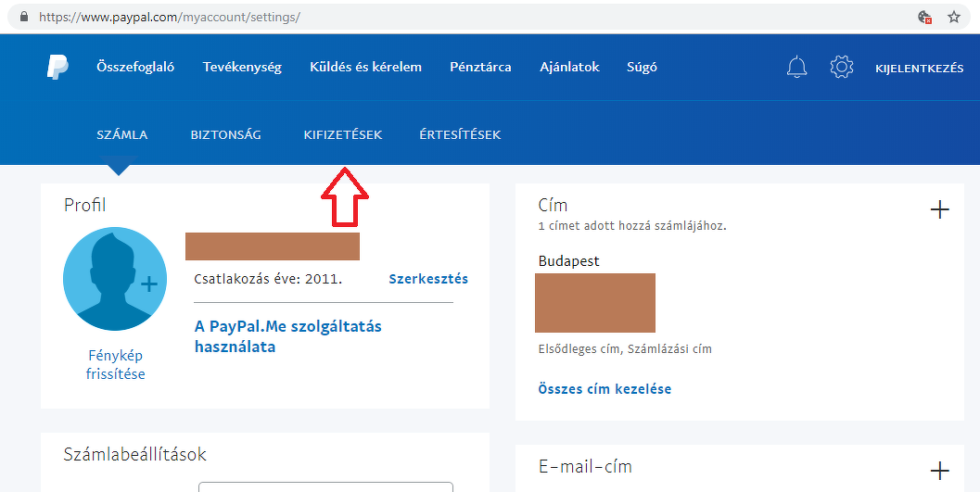This screenshot has height=492, width=980.
Task: Click 'Csatlakozás éve: 2011.' text
Action: 268,279
